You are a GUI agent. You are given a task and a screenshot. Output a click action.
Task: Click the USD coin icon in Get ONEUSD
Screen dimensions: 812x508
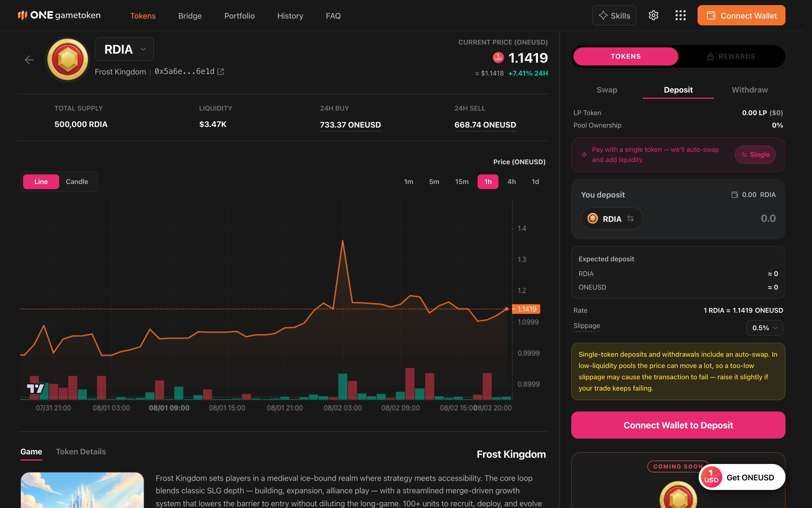point(711,477)
